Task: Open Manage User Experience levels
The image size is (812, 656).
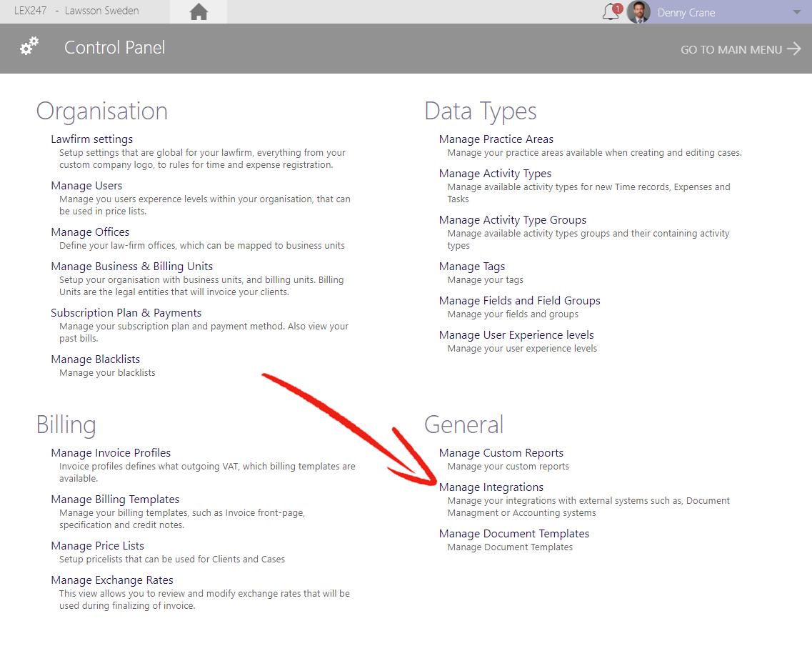Action: click(x=516, y=334)
